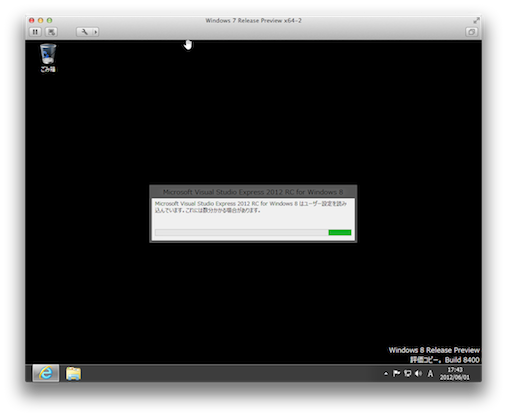Viewport: 507px width, 417px height.
Task: Click the window title 'Windows 7 Release Preview x64-2'
Action: [253, 21]
